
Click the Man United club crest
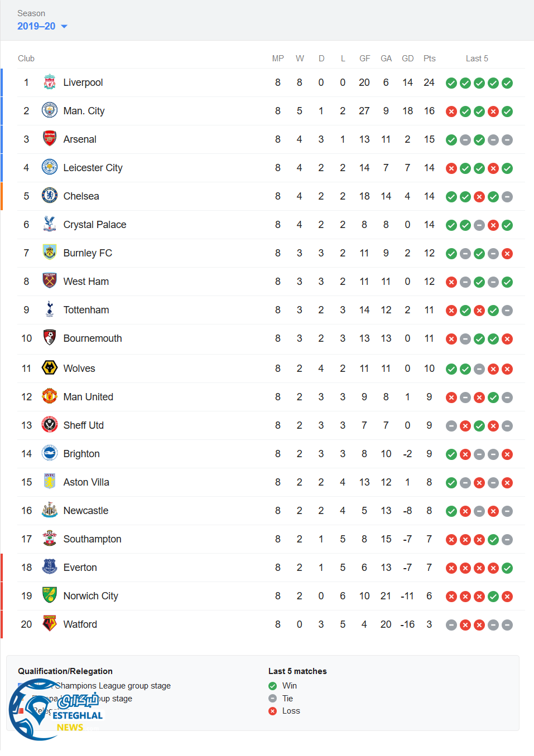click(x=50, y=397)
